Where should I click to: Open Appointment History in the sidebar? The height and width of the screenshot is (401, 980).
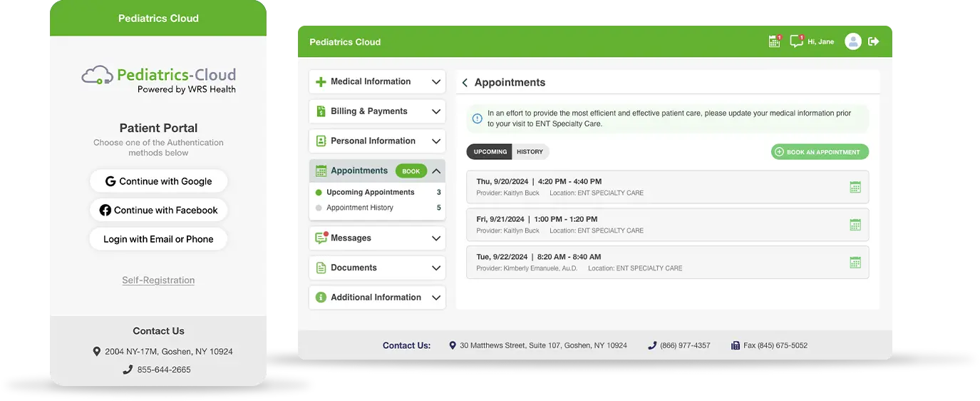click(359, 208)
